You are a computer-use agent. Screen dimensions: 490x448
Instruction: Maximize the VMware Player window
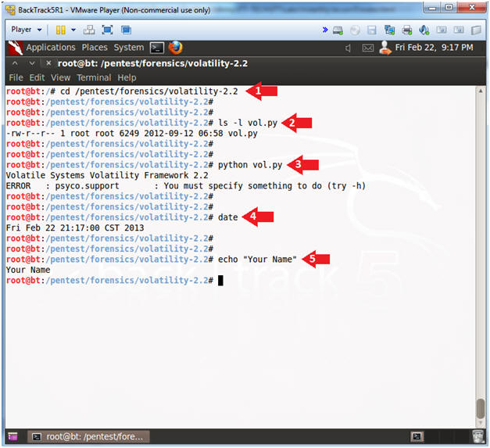point(449,8)
